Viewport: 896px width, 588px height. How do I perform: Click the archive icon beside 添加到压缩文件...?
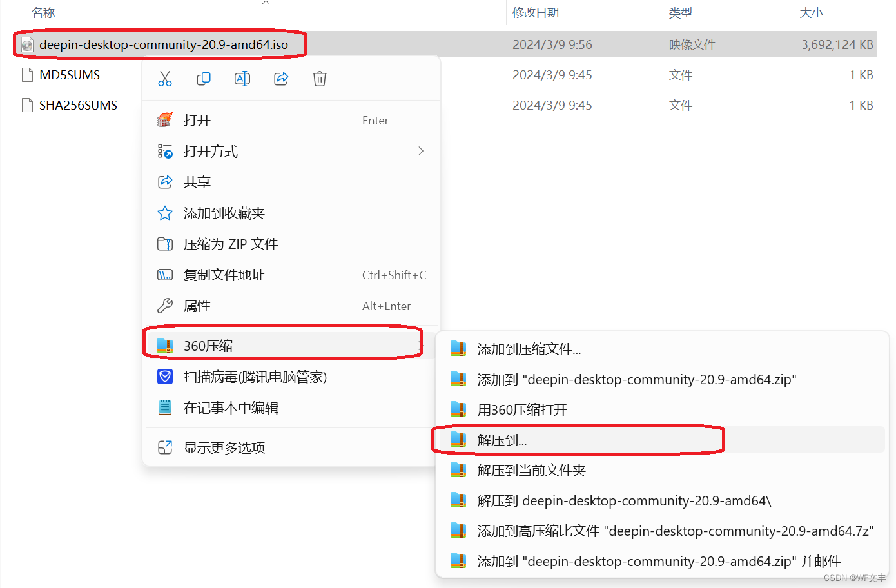tap(458, 349)
